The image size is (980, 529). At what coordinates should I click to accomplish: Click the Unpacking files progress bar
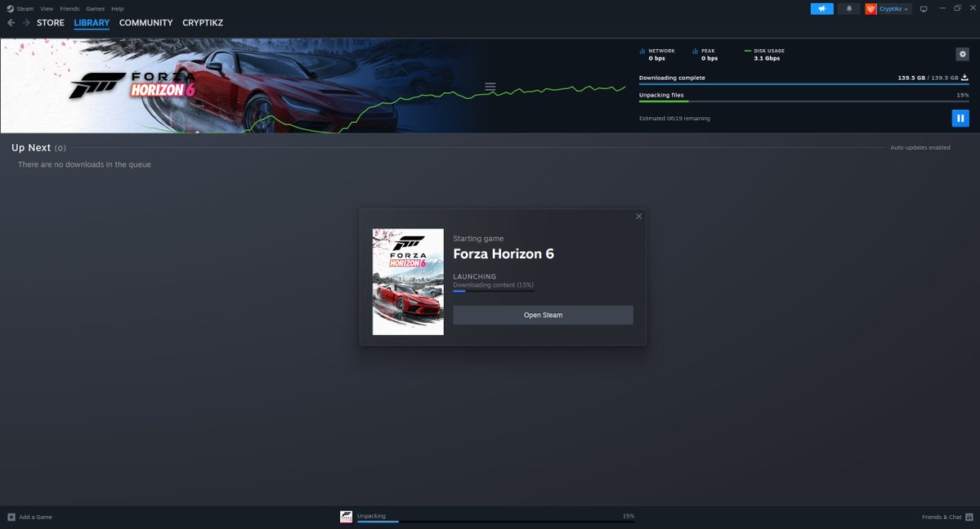coord(803,101)
